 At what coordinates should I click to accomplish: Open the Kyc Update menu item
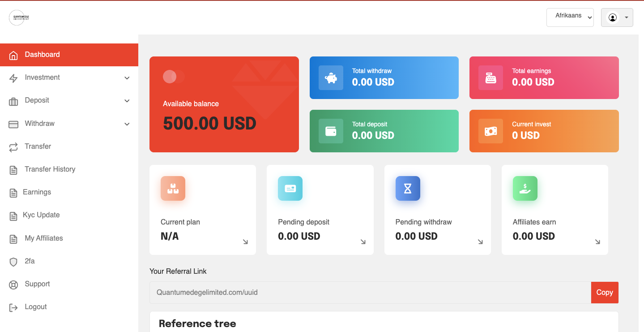[x=41, y=215]
